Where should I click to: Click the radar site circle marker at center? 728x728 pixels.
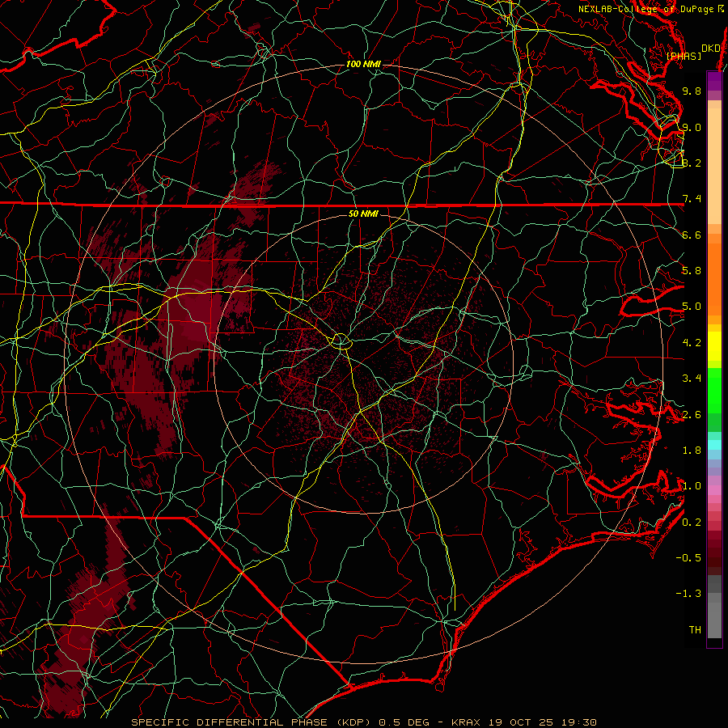click(341, 342)
